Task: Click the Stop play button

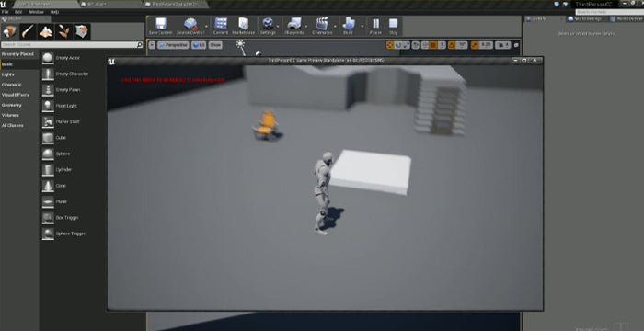Action: coord(393,27)
